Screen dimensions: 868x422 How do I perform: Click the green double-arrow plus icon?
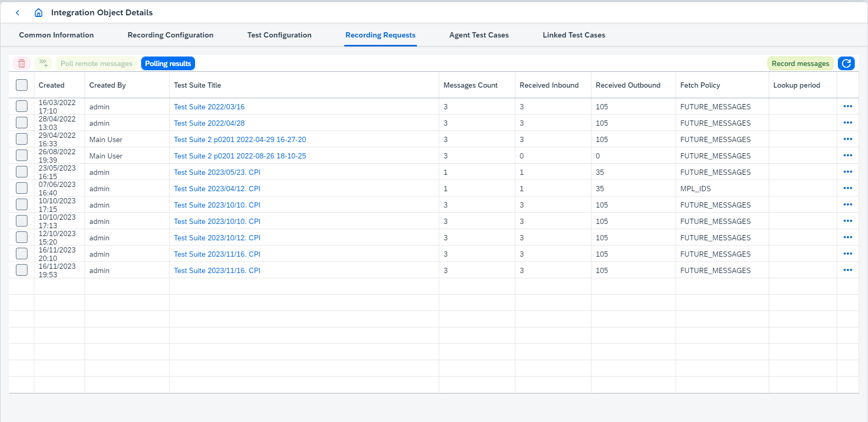click(43, 63)
